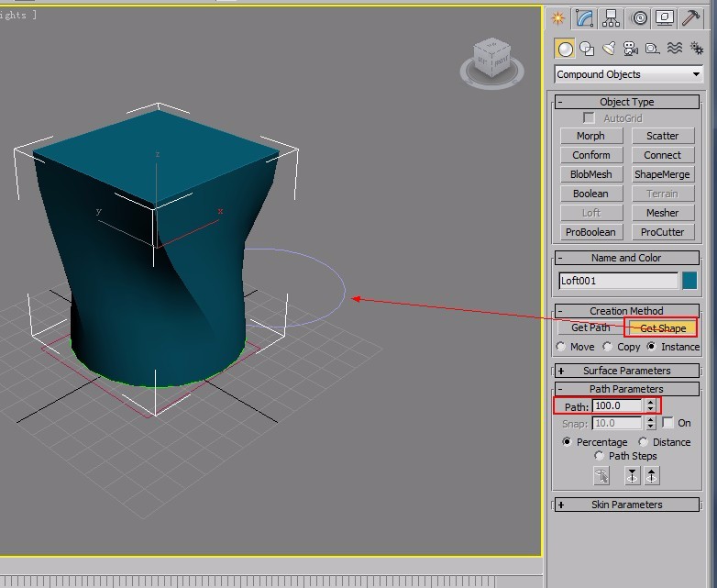Collapse the Name and Color rollout
The height and width of the screenshot is (588, 717).
pos(627,258)
